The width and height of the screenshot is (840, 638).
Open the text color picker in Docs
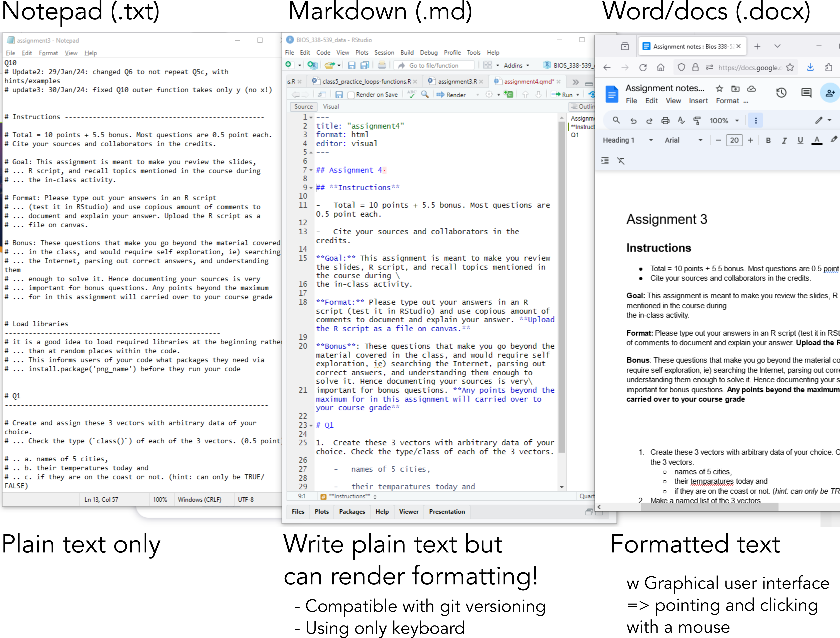click(816, 140)
